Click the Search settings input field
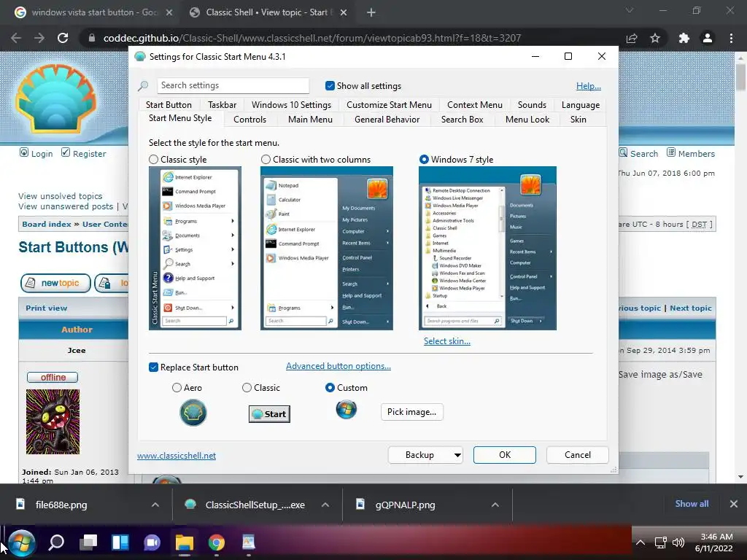This screenshot has height=560, width=747. [x=233, y=86]
